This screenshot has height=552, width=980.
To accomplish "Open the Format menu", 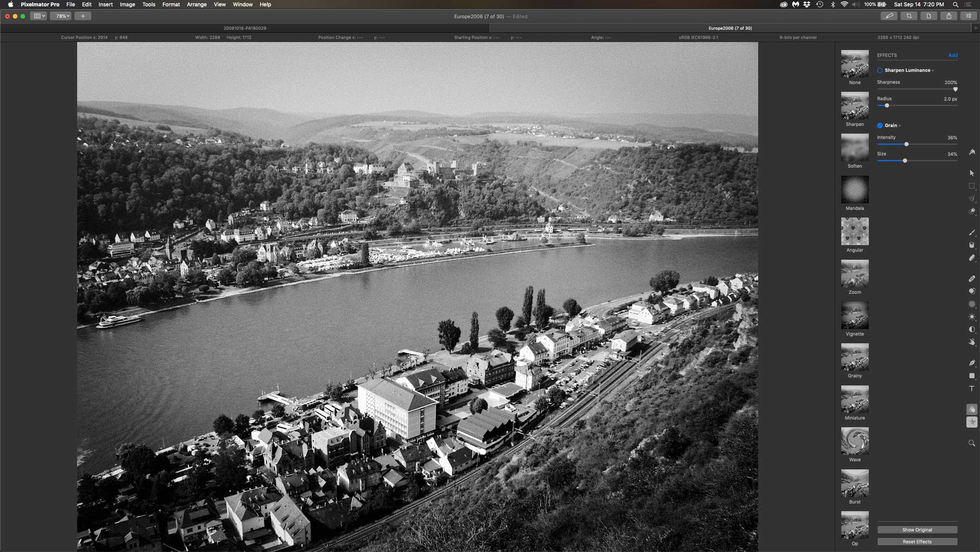I will pyautogui.click(x=171, y=4).
